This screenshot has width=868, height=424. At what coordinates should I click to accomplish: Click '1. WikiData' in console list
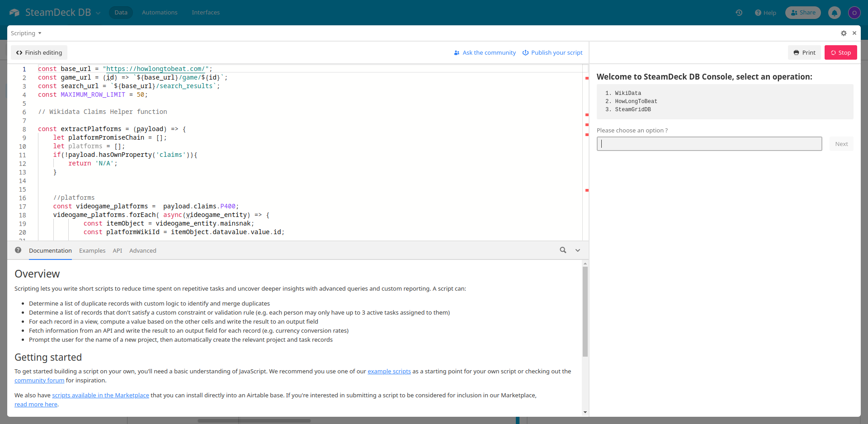click(x=623, y=93)
